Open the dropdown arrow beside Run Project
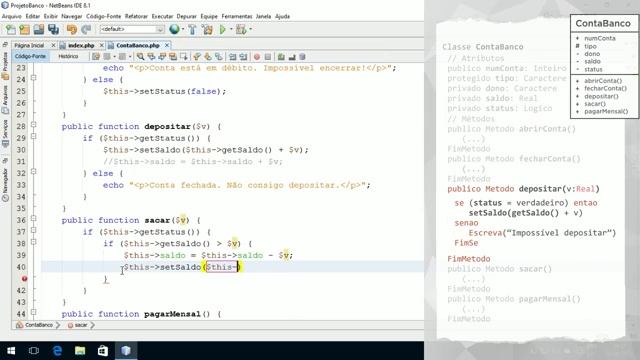This screenshot has width=640, height=360. [231, 29]
